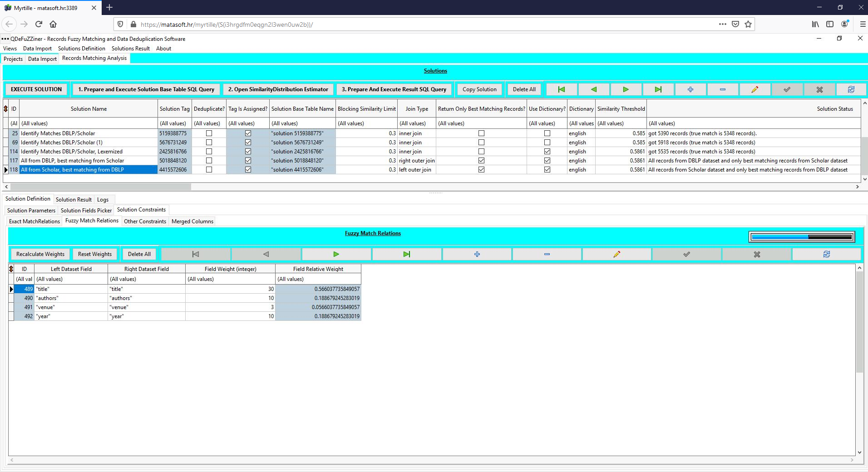868x472 pixels.
Task: Delete fuzzy match relation with minus icon
Action: click(x=547, y=254)
